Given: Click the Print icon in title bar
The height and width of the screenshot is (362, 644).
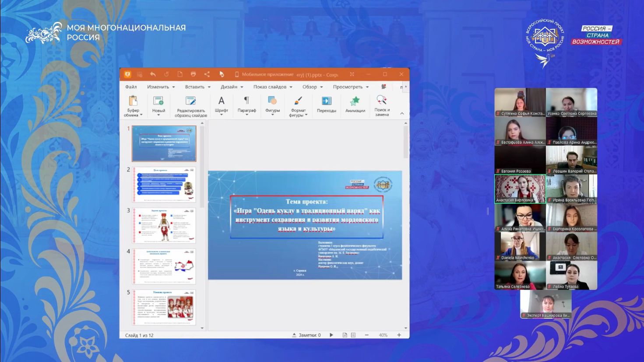Looking at the screenshot, I should (193, 74).
